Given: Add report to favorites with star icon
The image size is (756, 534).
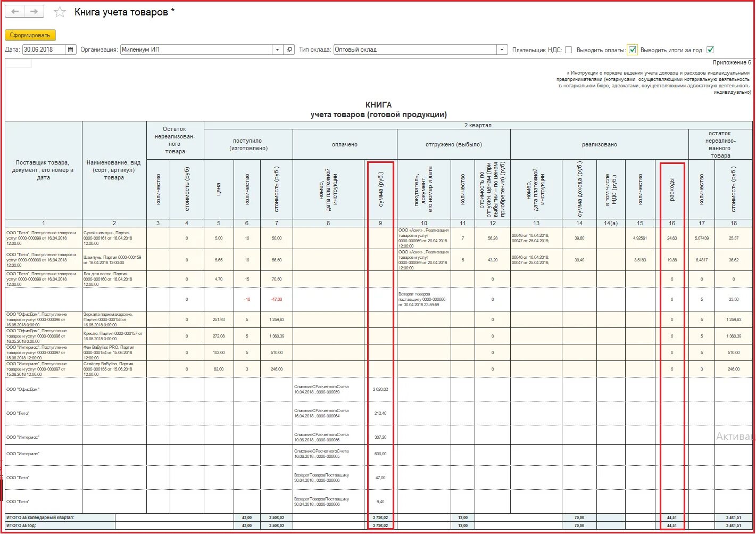Looking at the screenshot, I should [x=60, y=12].
